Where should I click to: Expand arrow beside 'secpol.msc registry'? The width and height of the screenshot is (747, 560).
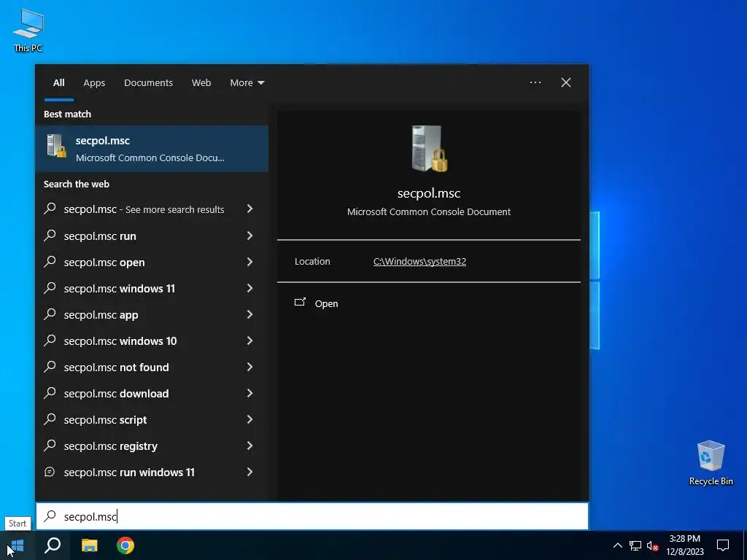pos(249,446)
